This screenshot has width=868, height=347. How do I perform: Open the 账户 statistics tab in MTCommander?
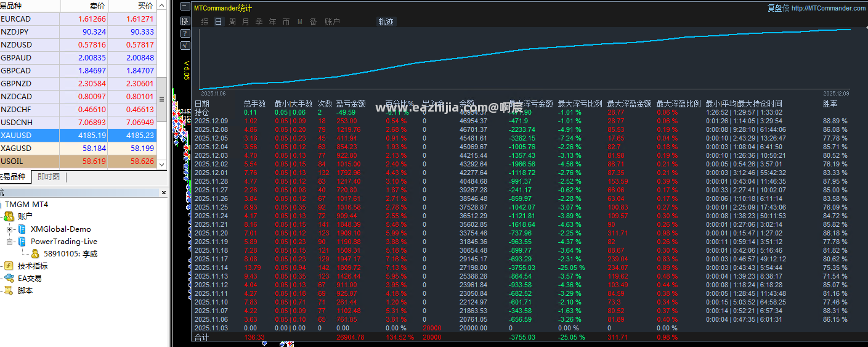coord(332,22)
